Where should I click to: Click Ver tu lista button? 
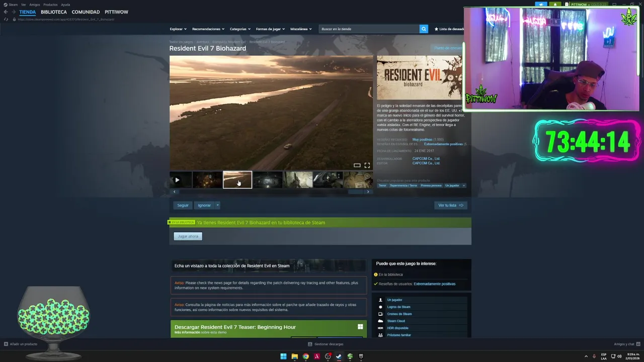point(451,205)
